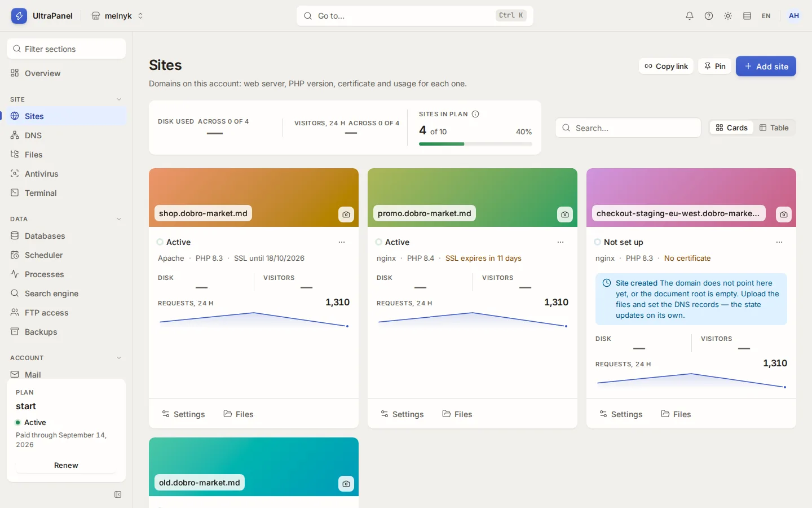The width and height of the screenshot is (812, 508).
Task: Open more options for checkout-staging site
Action: pyautogui.click(x=779, y=242)
